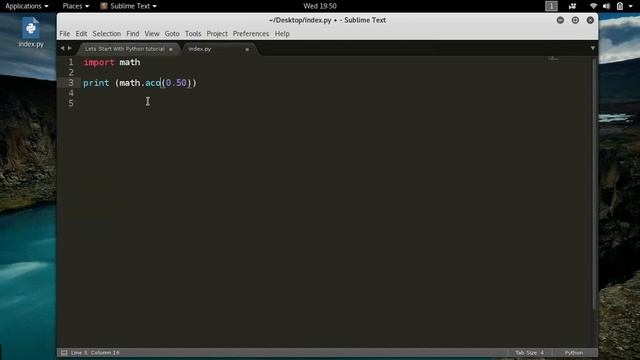640x360 pixels.
Task: Close the Lets Start With Python tutorial tab
Action: [171, 49]
